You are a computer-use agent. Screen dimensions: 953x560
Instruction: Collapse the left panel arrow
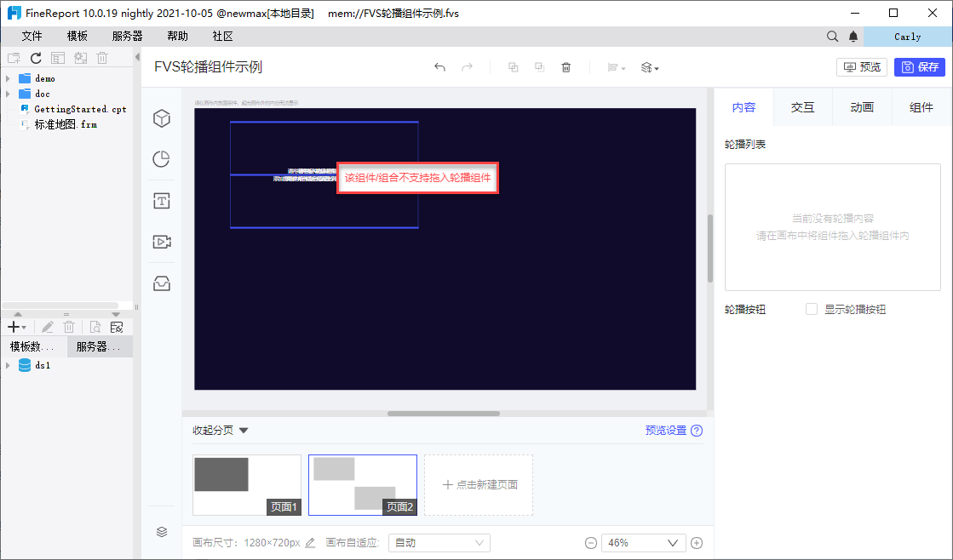[x=137, y=57]
